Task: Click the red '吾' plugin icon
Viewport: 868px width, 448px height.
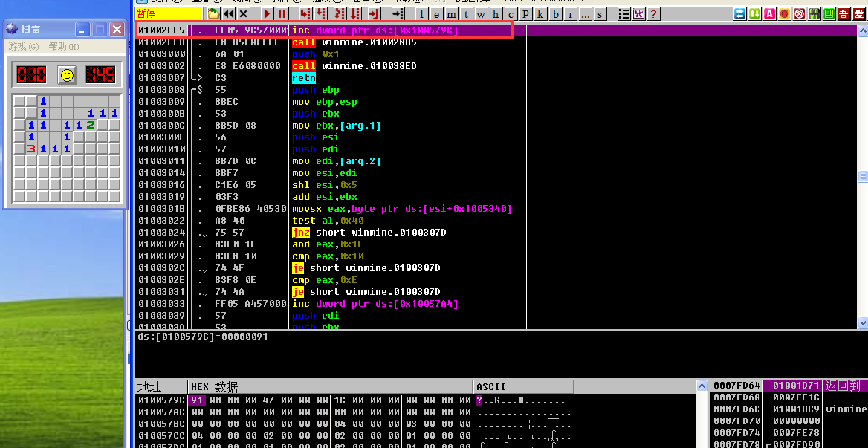Action: pyautogui.click(x=844, y=14)
